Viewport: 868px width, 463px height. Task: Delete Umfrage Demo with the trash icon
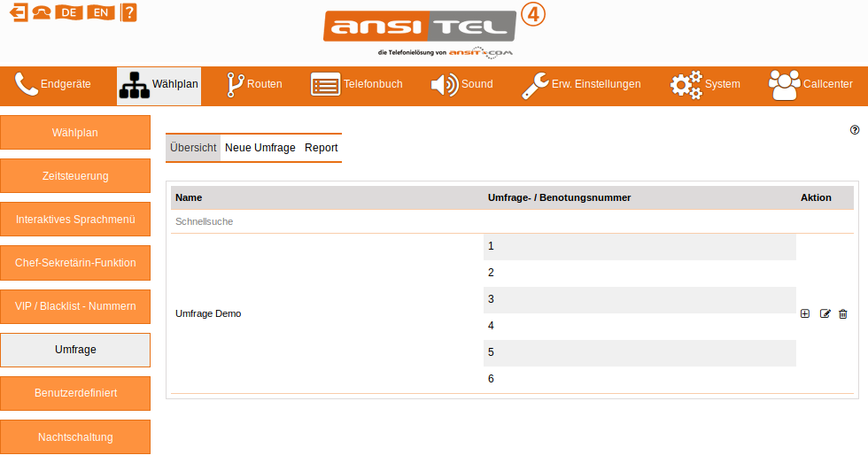click(843, 313)
